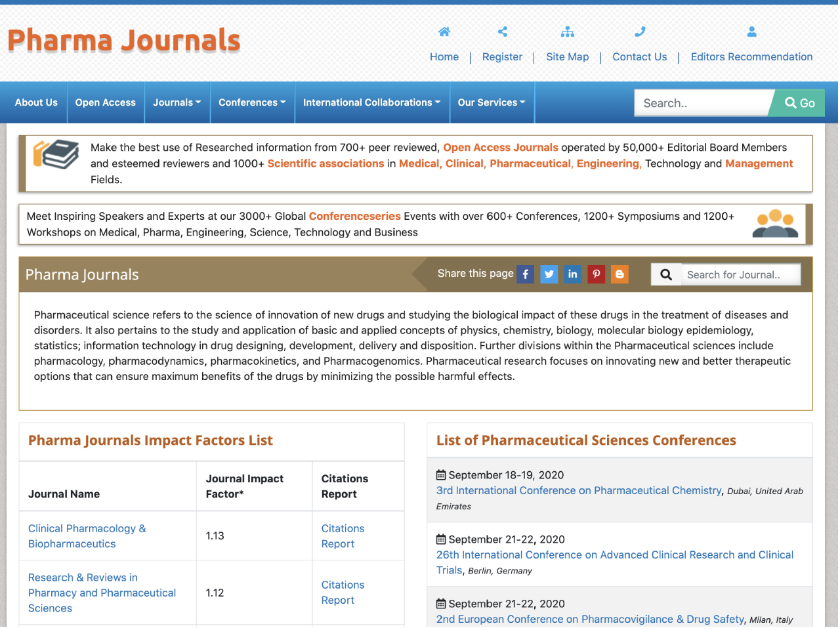Viewport: 840px width, 630px height.
Task: Share this page on Blogger
Action: click(619, 274)
